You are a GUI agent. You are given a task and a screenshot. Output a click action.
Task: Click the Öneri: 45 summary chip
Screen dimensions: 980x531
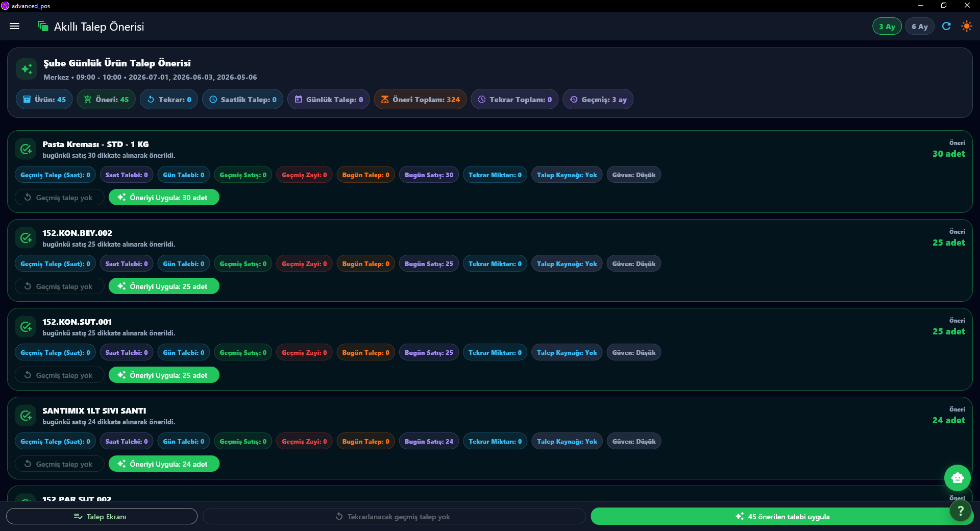tap(106, 100)
